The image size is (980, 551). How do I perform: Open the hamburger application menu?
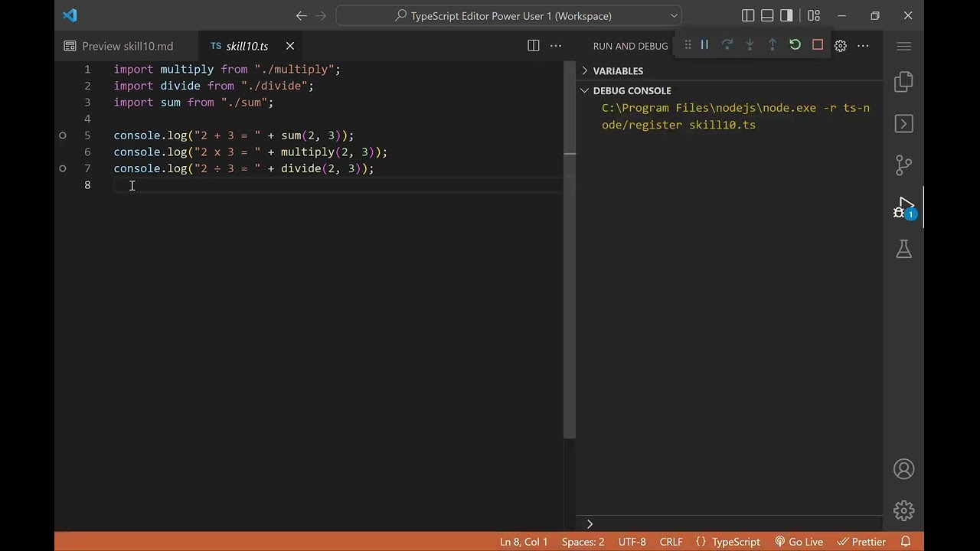point(904,46)
